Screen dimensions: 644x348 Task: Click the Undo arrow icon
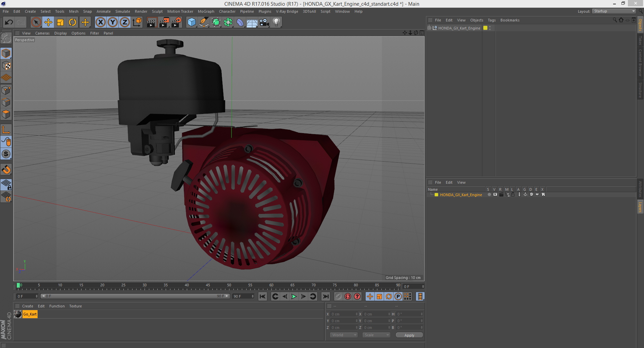tap(9, 22)
